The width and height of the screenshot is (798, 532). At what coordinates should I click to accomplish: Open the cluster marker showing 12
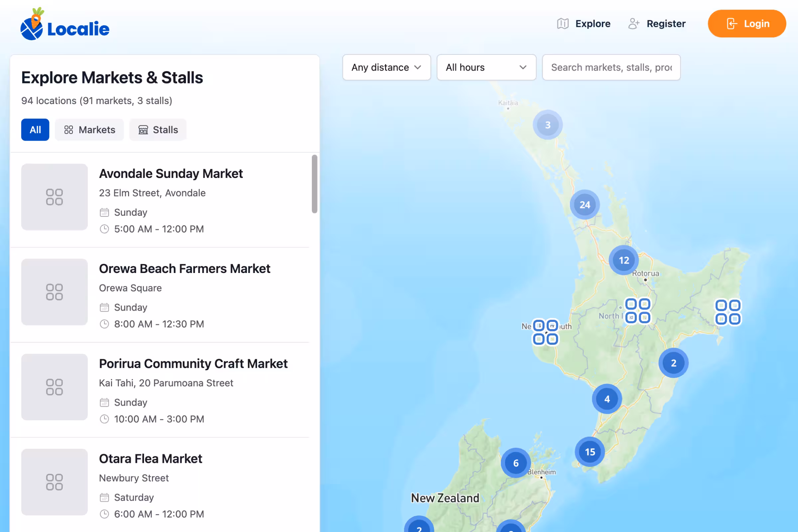624,260
